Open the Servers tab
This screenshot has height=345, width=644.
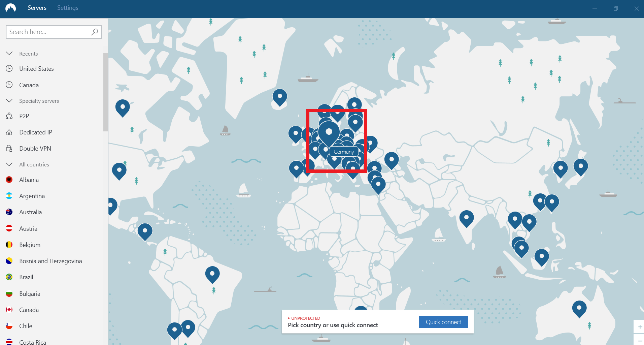pyautogui.click(x=37, y=8)
